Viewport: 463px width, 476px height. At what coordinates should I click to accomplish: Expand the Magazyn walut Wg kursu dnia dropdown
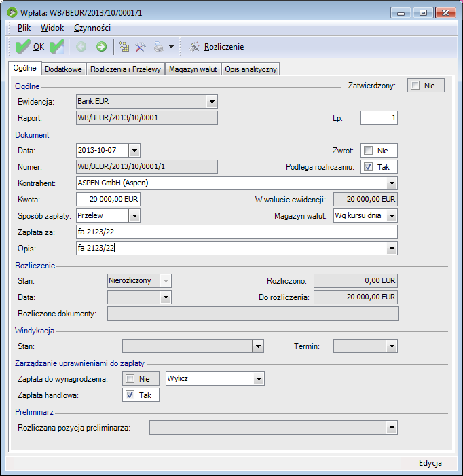click(x=392, y=216)
